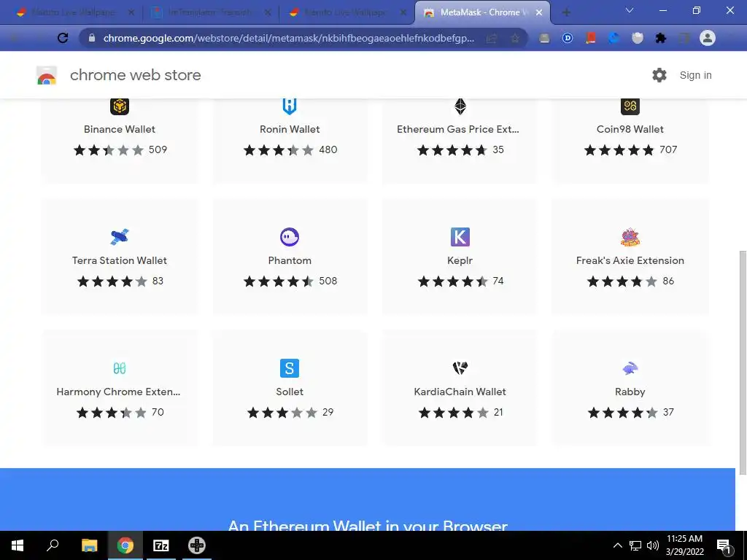The image size is (747, 560).
Task: Show hidden system tray icons
Action: point(617,545)
